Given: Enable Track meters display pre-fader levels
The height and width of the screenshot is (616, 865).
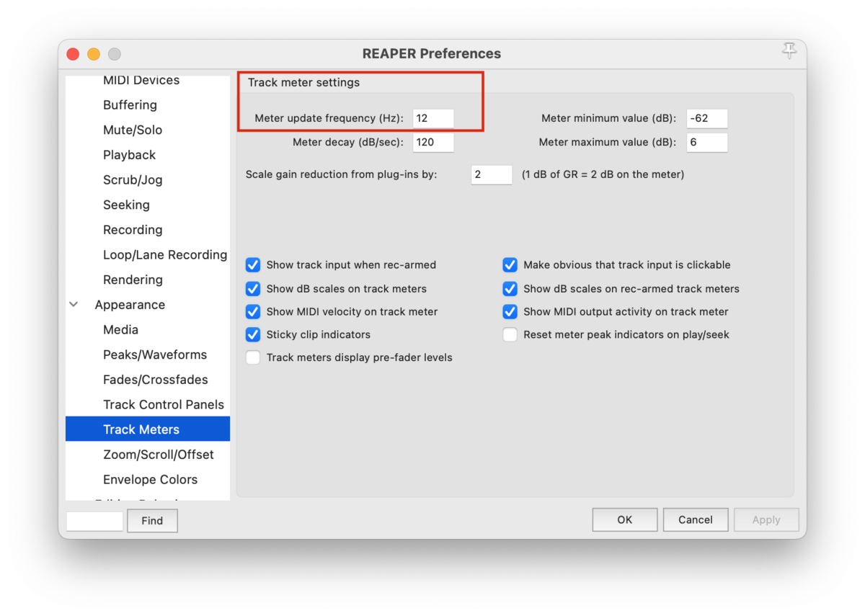Looking at the screenshot, I should tap(252, 357).
